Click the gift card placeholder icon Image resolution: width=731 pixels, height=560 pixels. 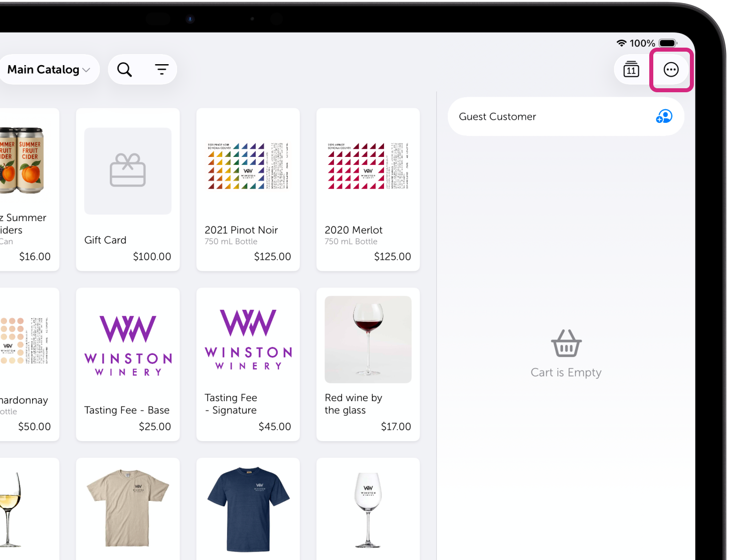[128, 170]
